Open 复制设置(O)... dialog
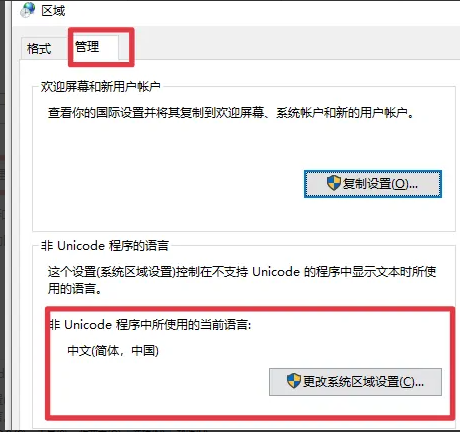 pyautogui.click(x=373, y=184)
